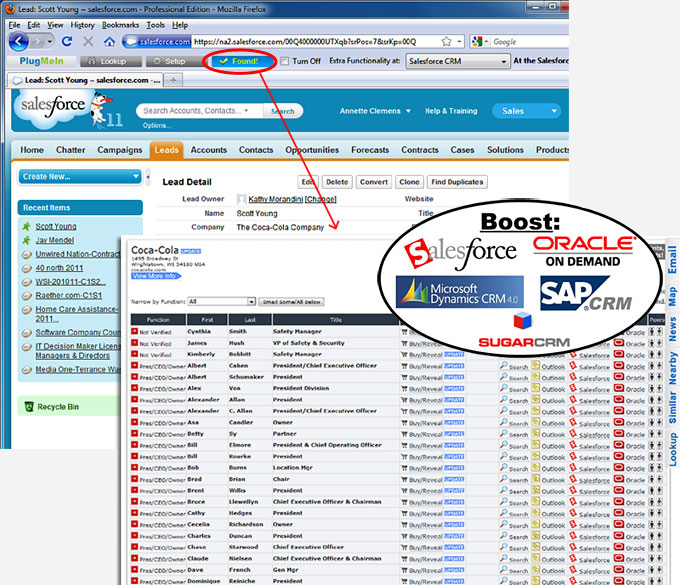
Task: Click the Salesforce Search button
Action: pos(283,111)
